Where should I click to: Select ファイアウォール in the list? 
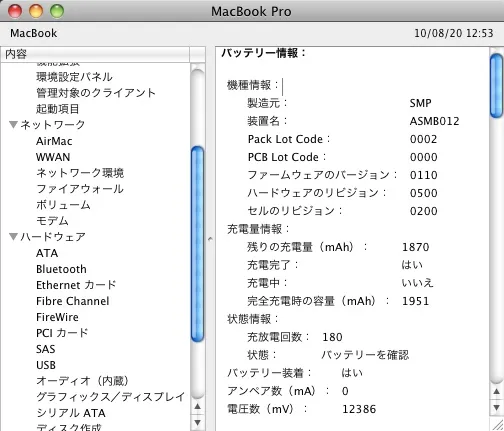click(x=80, y=189)
